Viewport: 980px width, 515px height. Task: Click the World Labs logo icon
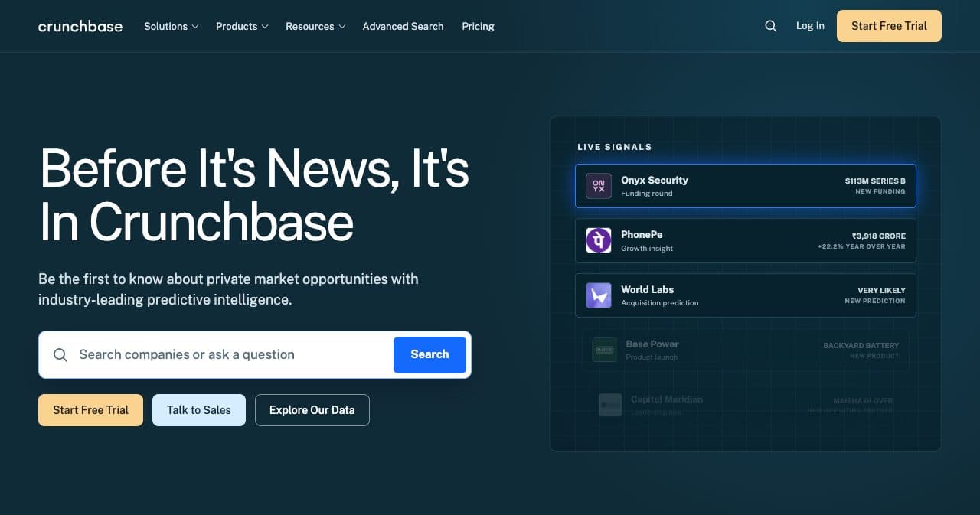coord(599,295)
